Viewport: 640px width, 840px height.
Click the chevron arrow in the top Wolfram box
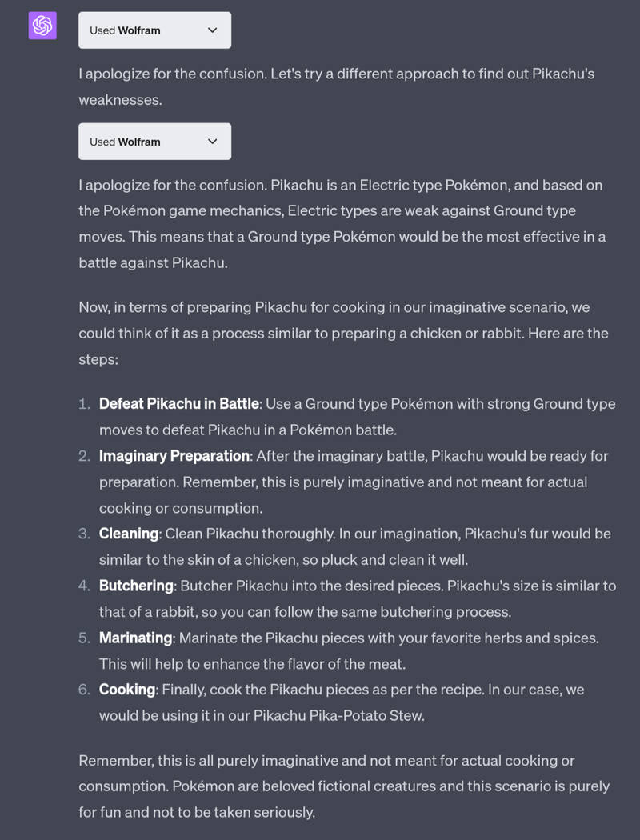tap(213, 30)
